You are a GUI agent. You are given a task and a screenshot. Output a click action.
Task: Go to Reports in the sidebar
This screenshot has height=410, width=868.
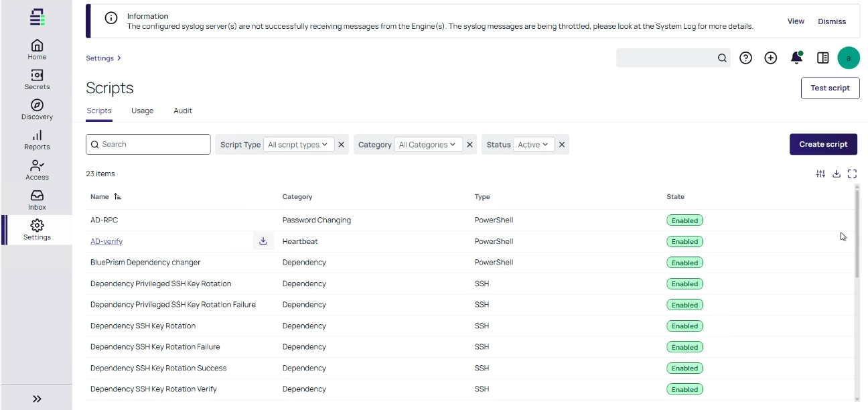point(37,139)
